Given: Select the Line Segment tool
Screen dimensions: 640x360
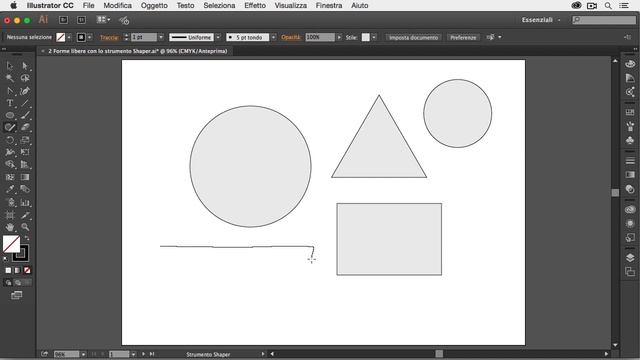Looking at the screenshot, I should pos(25,103).
